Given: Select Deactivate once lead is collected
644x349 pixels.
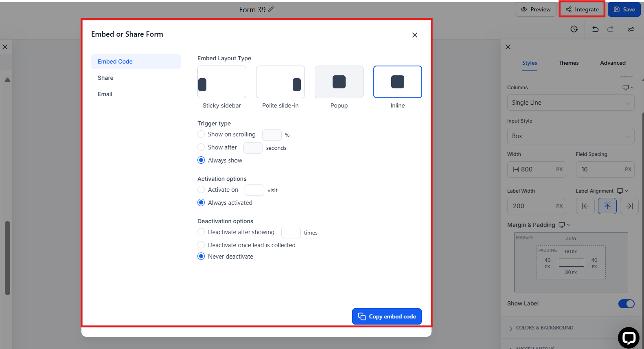Looking at the screenshot, I should (x=201, y=245).
